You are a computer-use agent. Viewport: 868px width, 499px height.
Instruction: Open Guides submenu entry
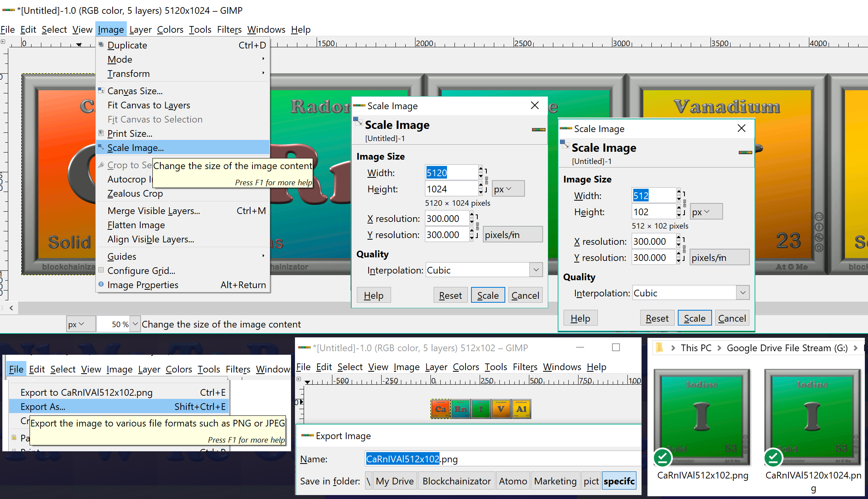point(183,257)
